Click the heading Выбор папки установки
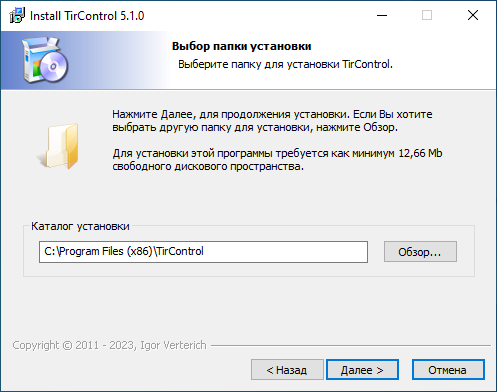The height and width of the screenshot is (392, 497). tap(241, 46)
